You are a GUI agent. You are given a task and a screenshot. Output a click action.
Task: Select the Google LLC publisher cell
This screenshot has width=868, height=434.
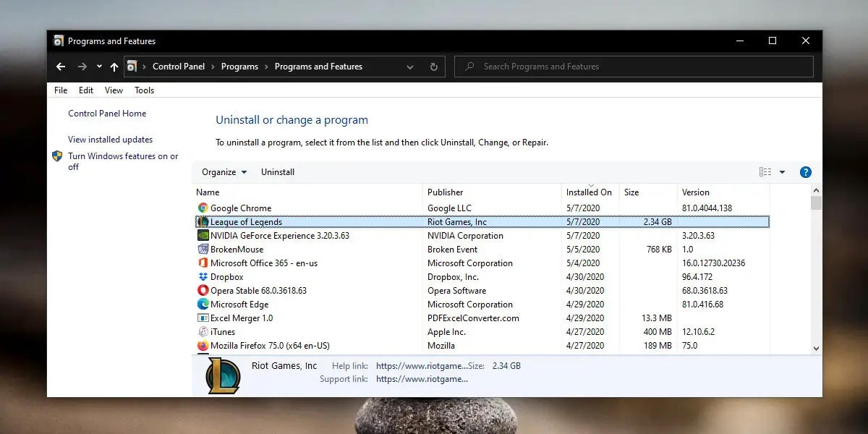(x=449, y=208)
